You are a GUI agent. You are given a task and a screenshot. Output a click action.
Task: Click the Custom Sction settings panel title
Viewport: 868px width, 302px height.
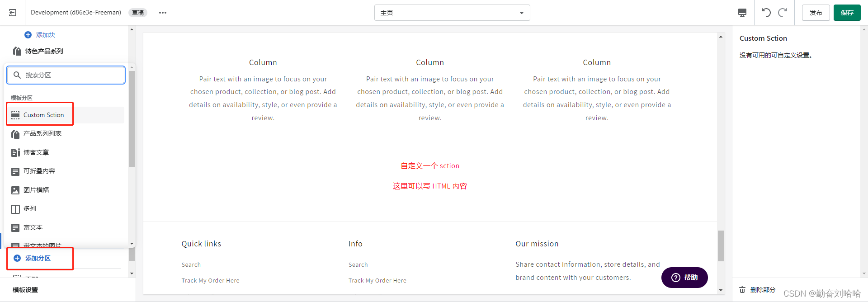click(763, 38)
